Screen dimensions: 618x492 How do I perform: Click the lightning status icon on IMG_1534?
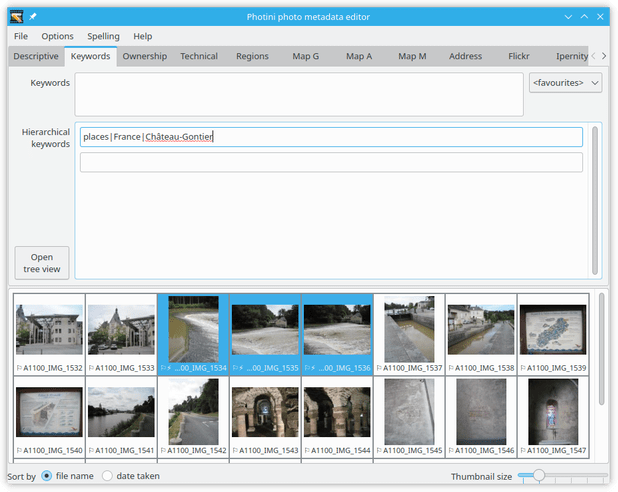(169, 368)
